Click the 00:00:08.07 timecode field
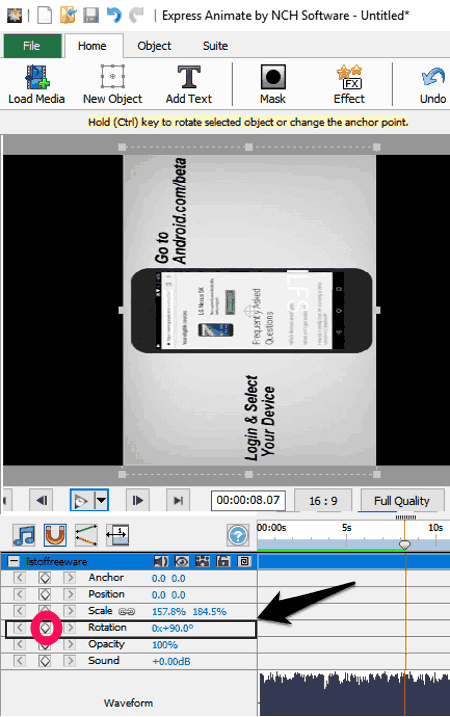 click(248, 500)
